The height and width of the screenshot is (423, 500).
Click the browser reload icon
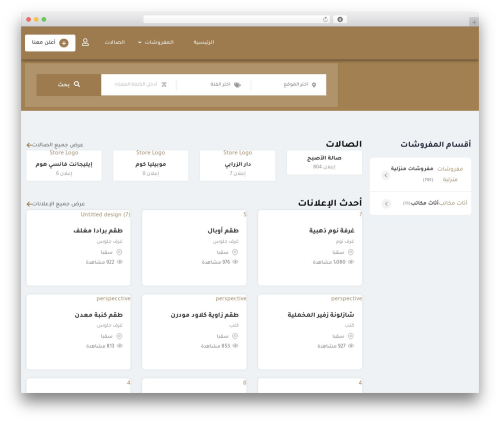pyautogui.click(x=325, y=19)
